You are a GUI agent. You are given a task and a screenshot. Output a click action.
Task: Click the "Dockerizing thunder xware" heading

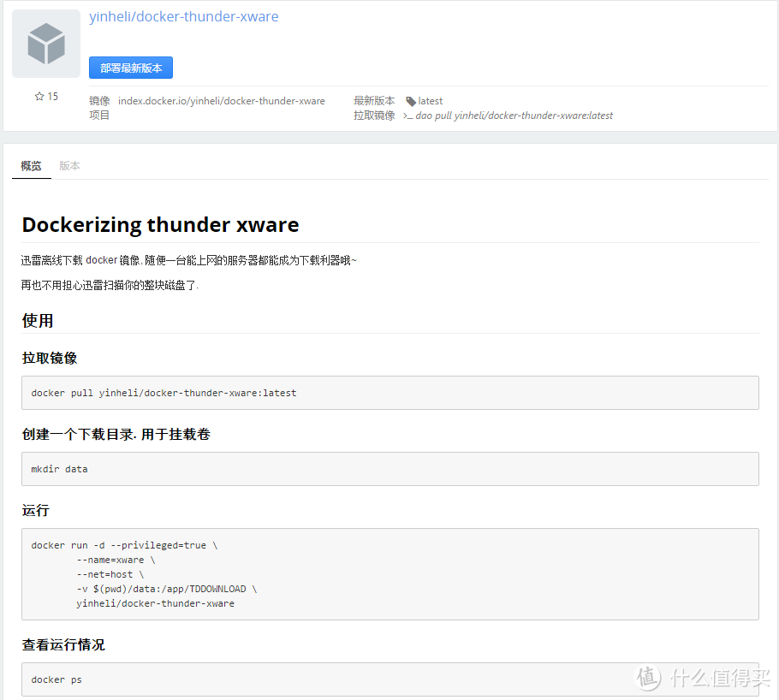click(160, 224)
